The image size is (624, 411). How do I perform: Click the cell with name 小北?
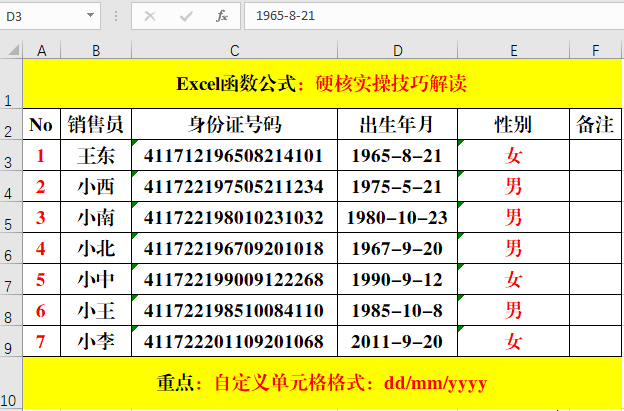click(x=96, y=248)
